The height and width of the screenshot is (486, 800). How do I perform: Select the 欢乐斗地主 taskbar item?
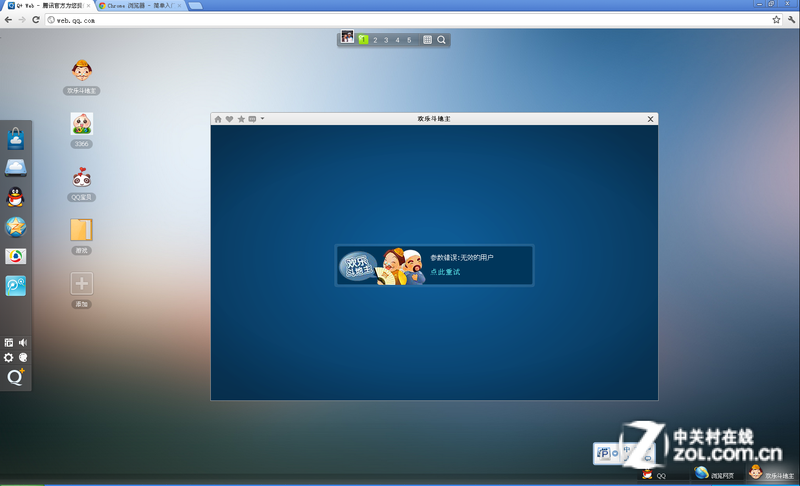click(x=772, y=473)
